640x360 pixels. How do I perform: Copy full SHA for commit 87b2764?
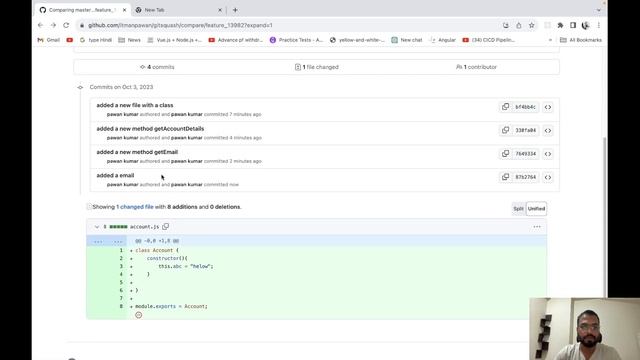click(505, 177)
